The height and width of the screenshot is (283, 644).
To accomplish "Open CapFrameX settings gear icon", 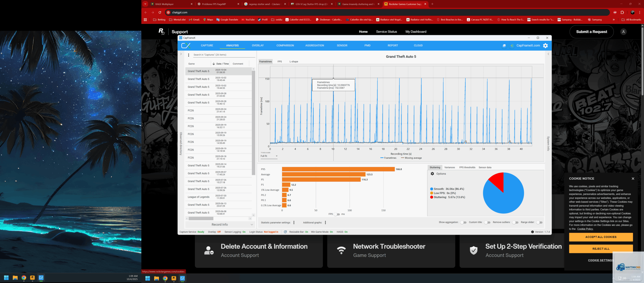I will (545, 46).
